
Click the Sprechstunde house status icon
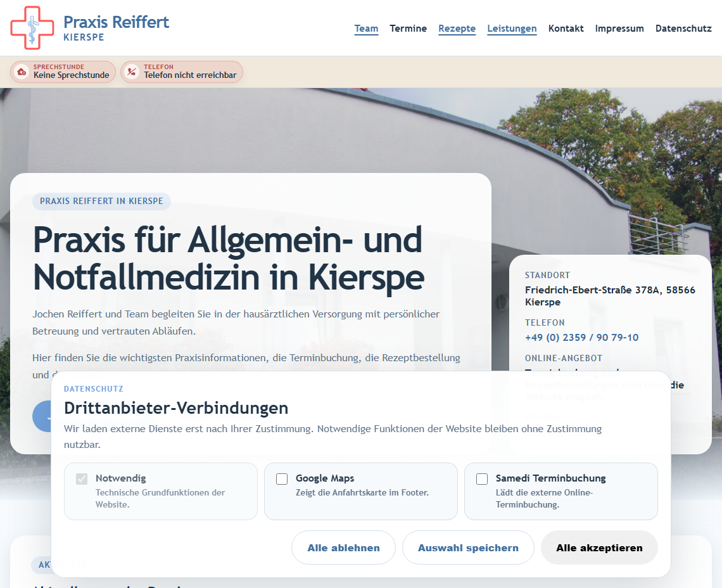pyautogui.click(x=22, y=72)
